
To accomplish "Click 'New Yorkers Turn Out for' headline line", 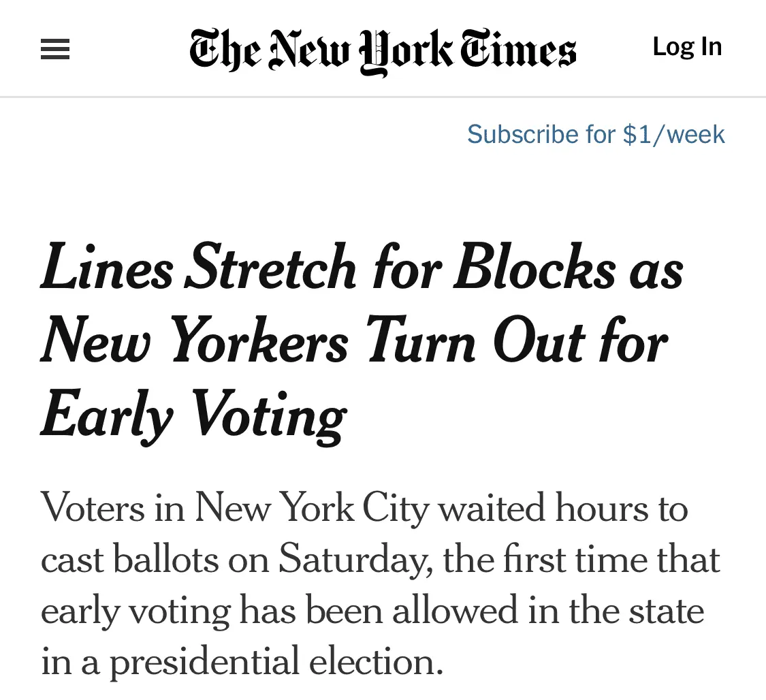I will coord(354,342).
